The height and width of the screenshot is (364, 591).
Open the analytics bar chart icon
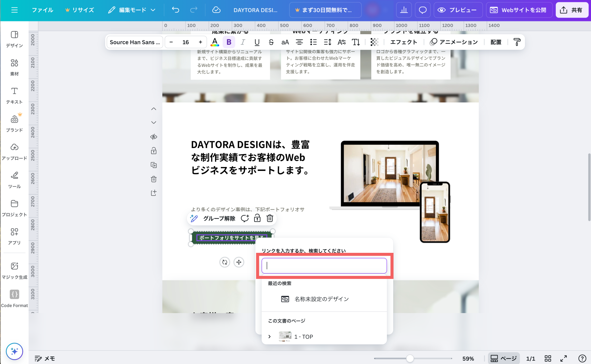tap(404, 10)
